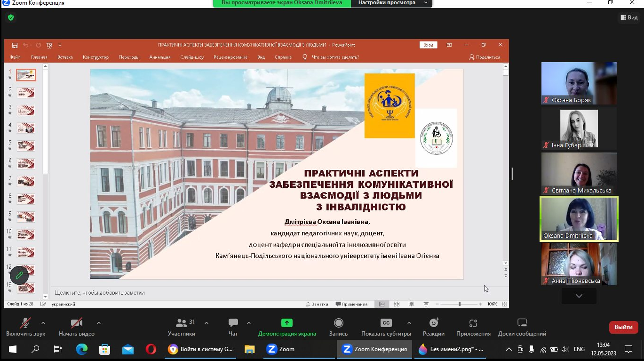
Task: Expand audio options arrow beside microphone
Action: click(x=43, y=323)
